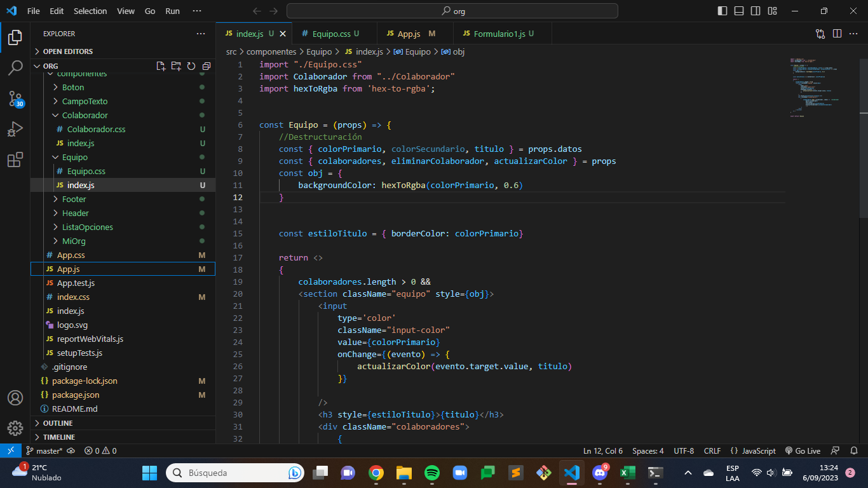
Task: Open the Accounts menu icon
Action: [x=15, y=398]
